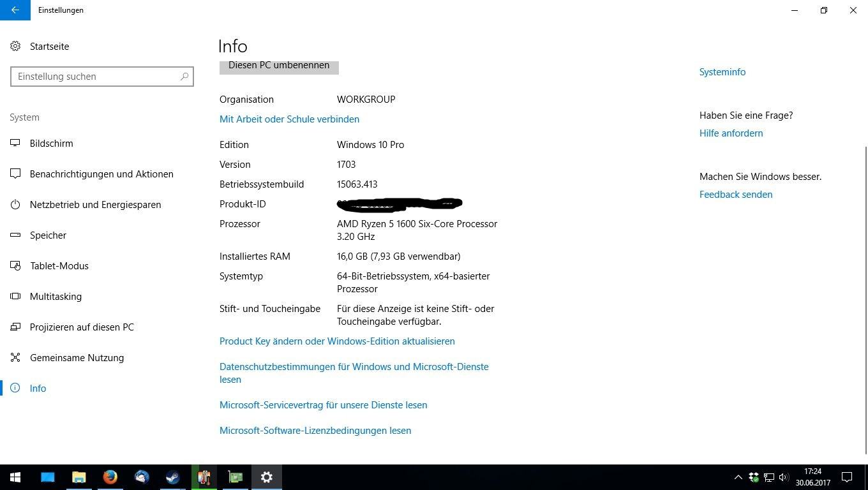Click the Settings gear in the taskbar
Image resolution: width=868 pixels, height=490 pixels.
point(267,477)
